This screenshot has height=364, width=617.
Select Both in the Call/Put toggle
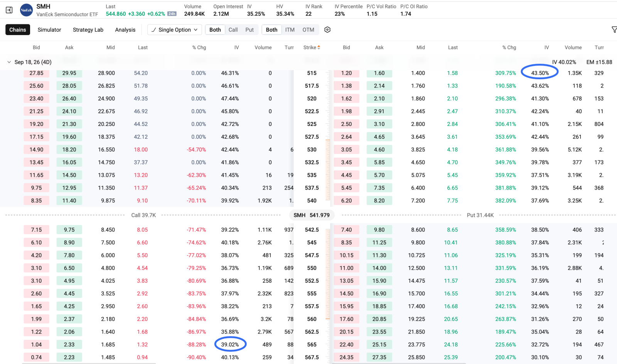215,30
